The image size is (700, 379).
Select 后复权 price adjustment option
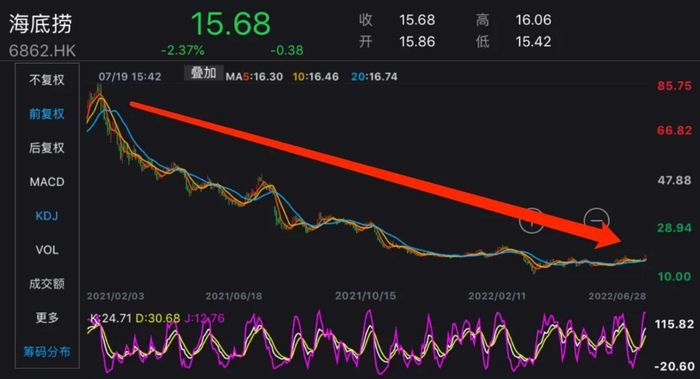click(47, 148)
